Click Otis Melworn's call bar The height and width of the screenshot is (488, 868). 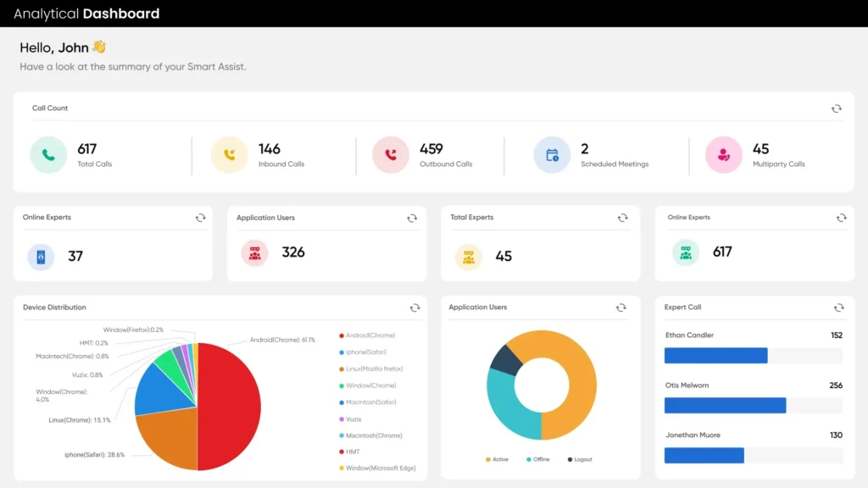pos(725,405)
